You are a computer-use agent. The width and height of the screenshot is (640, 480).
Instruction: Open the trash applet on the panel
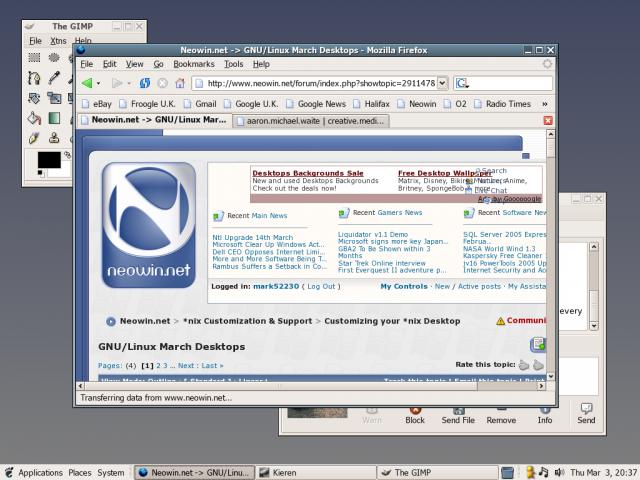[x=507, y=472]
